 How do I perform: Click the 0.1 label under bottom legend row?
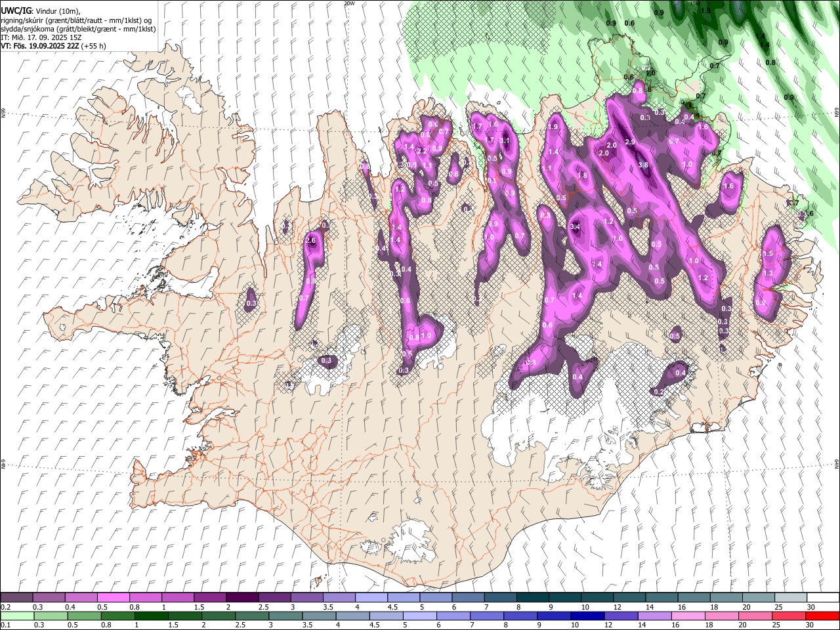5,625
